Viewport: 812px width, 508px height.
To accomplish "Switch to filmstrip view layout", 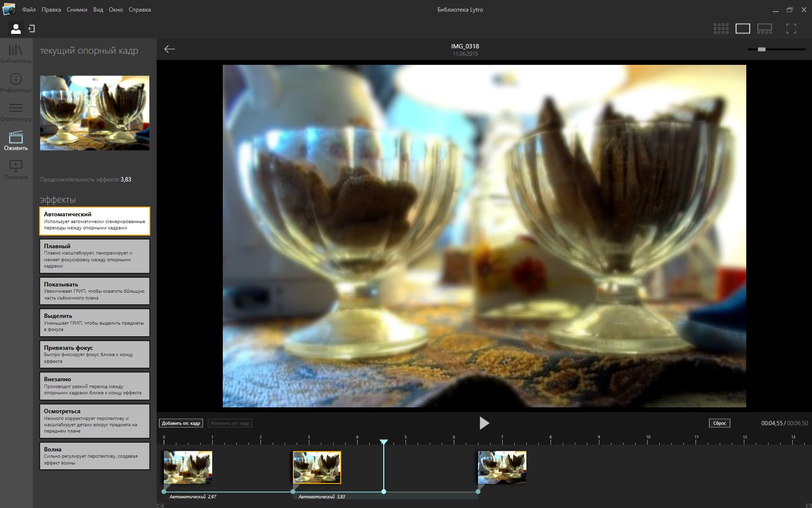I will [x=764, y=29].
